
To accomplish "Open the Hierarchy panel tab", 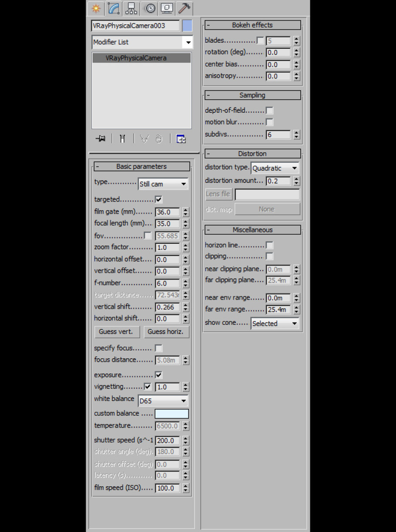I will tap(131, 8).
